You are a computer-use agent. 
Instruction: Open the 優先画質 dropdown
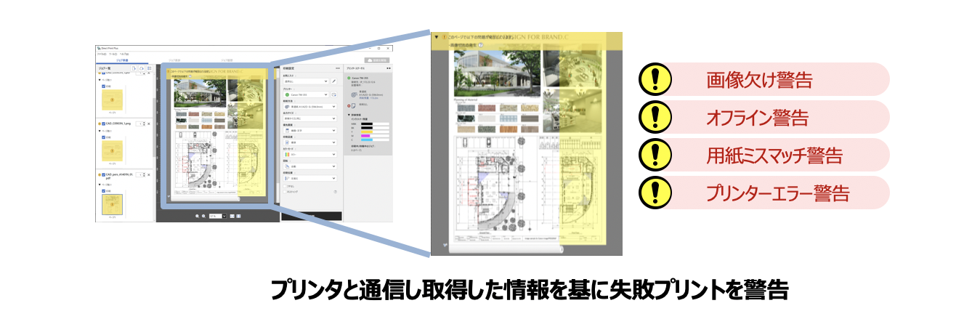[312, 130]
